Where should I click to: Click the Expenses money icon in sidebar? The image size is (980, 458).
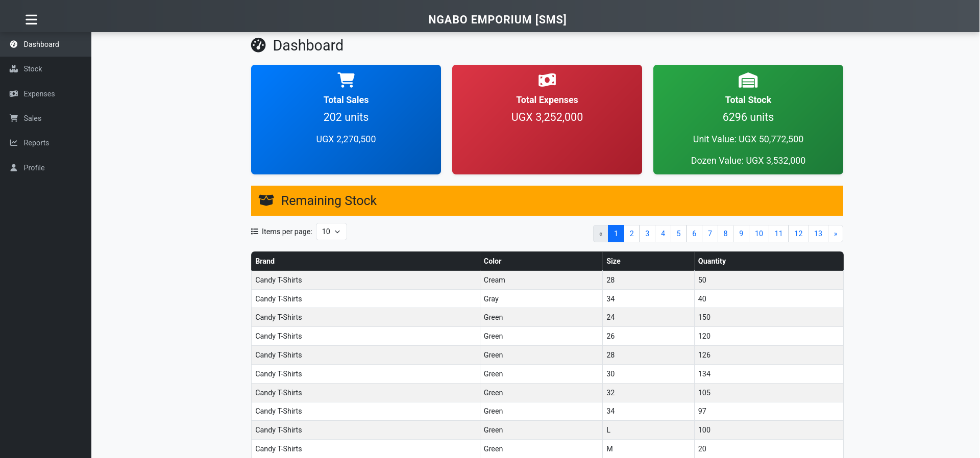(14, 94)
